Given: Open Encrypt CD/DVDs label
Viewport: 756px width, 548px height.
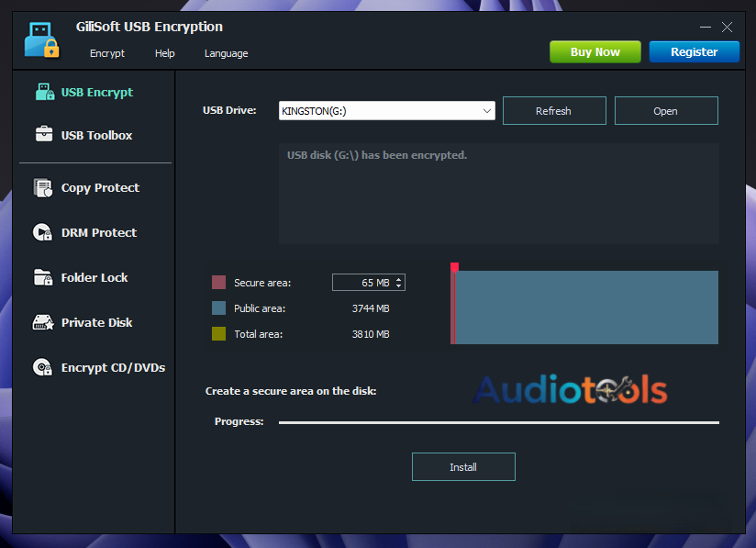Looking at the screenshot, I should (x=113, y=367).
